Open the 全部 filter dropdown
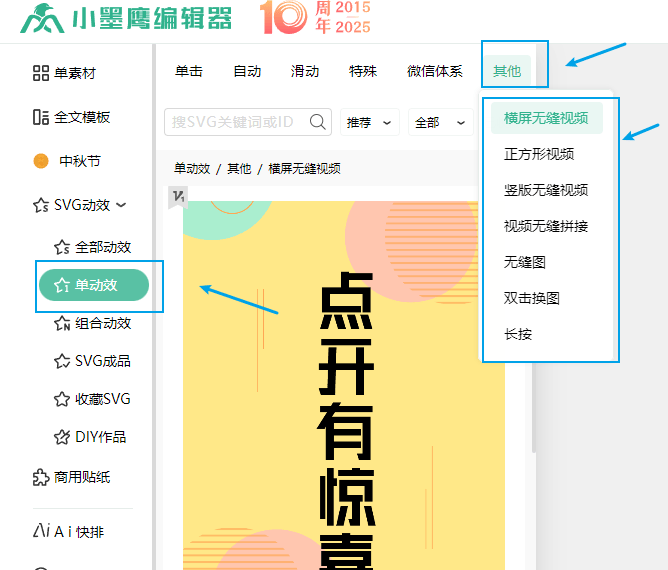The image size is (668, 570). click(440, 122)
